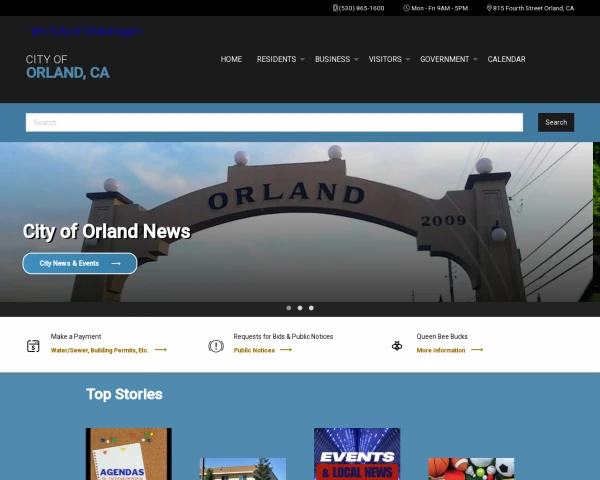Open the Queen Bee Bucks More Information link
The width and height of the screenshot is (600, 480).
tap(441, 350)
